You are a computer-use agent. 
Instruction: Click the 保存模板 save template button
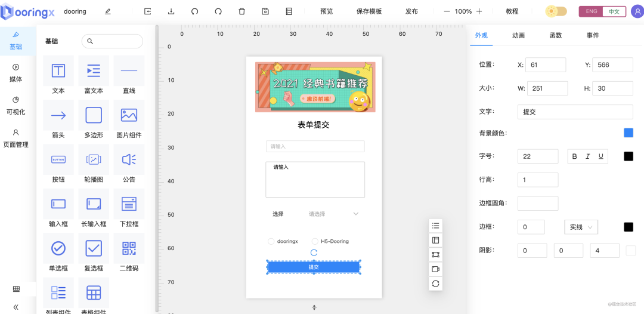click(369, 11)
